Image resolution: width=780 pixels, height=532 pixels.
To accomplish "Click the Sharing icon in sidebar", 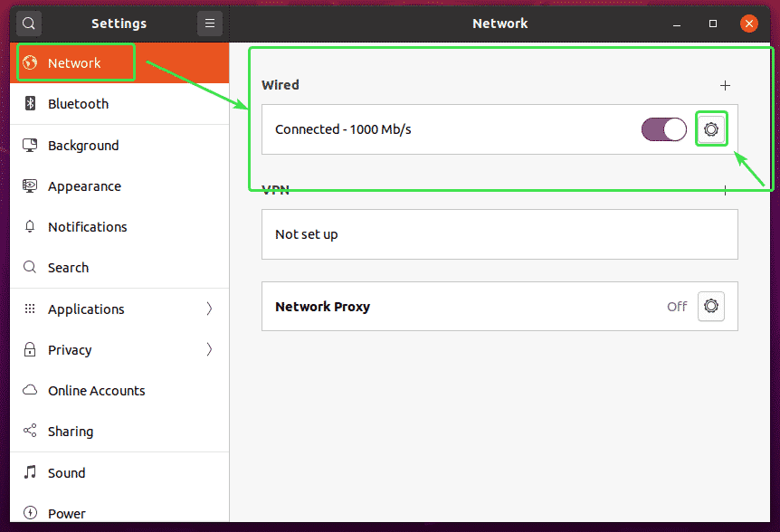I will point(30,432).
